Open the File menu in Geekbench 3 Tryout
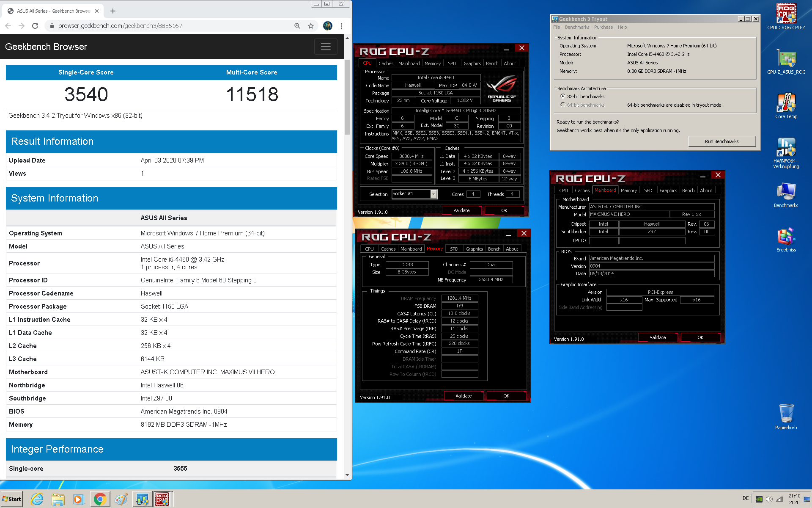 pos(557,27)
